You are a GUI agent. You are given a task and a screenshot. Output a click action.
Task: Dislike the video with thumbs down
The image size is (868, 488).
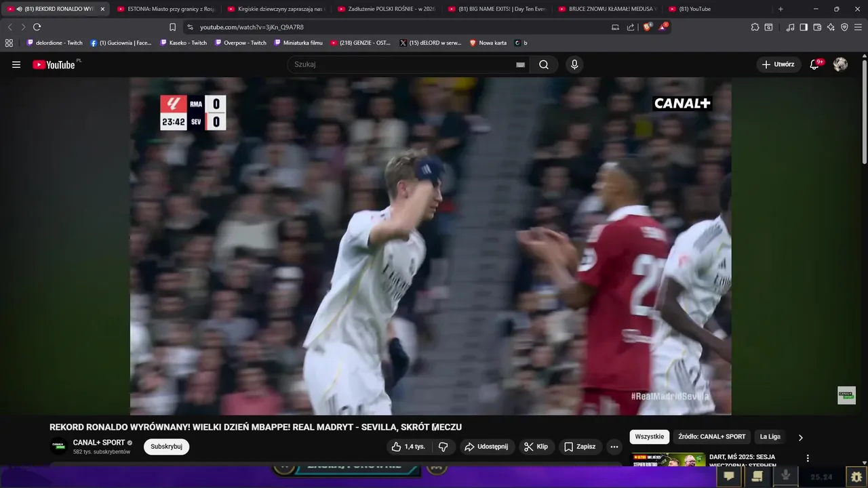443,447
